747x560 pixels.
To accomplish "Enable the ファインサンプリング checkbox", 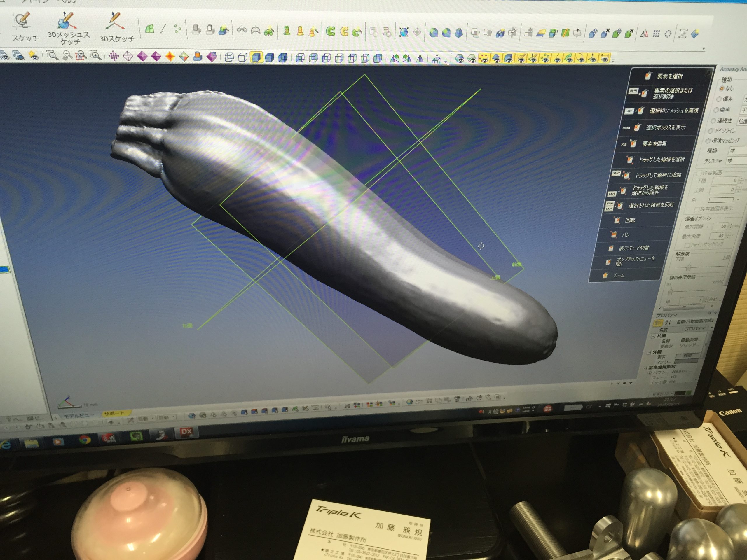I will click(687, 245).
